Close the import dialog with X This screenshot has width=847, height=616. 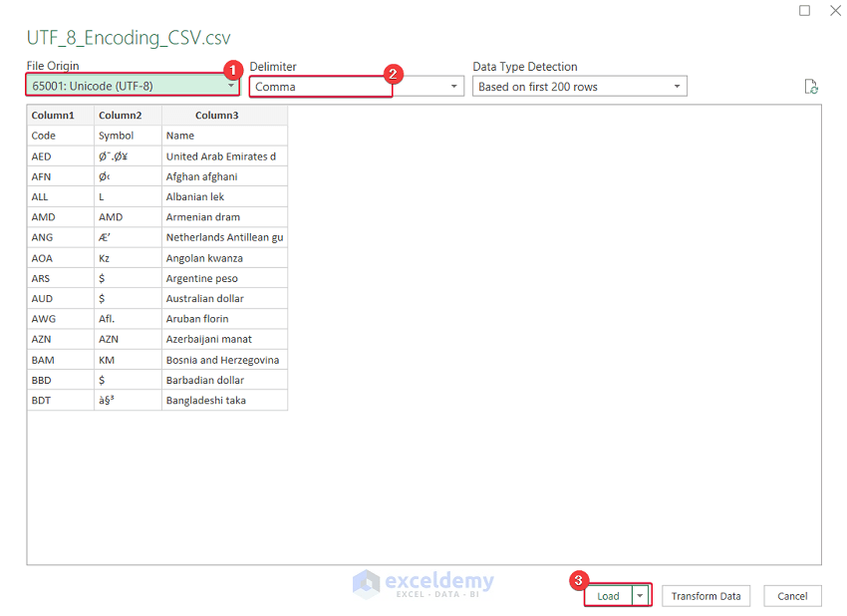[835, 10]
